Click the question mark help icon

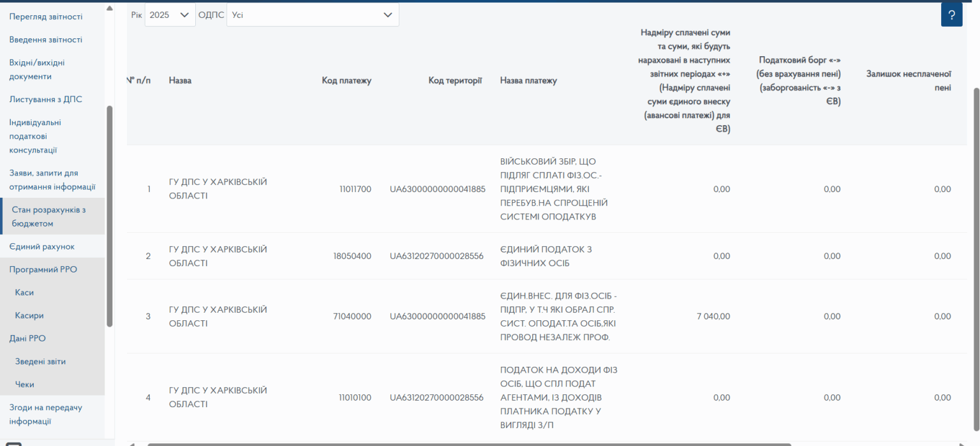(x=951, y=15)
